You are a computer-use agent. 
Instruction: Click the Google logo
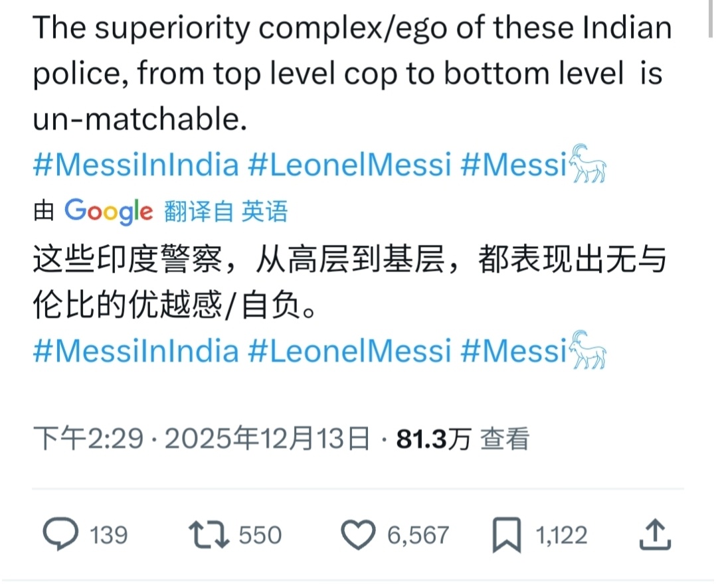point(109,211)
